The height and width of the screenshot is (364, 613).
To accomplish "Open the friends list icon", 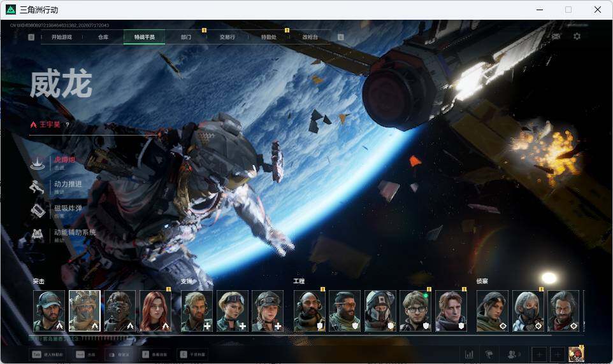I will [513, 354].
